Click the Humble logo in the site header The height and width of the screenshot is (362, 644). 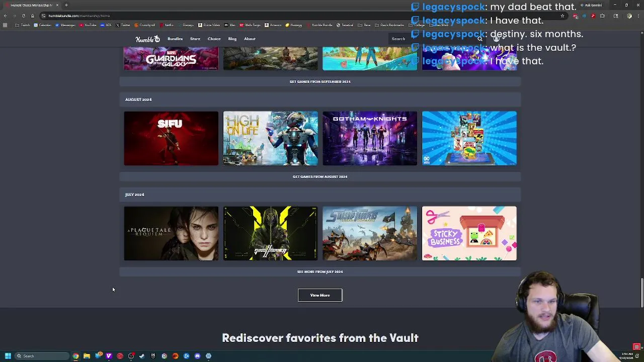click(x=147, y=39)
